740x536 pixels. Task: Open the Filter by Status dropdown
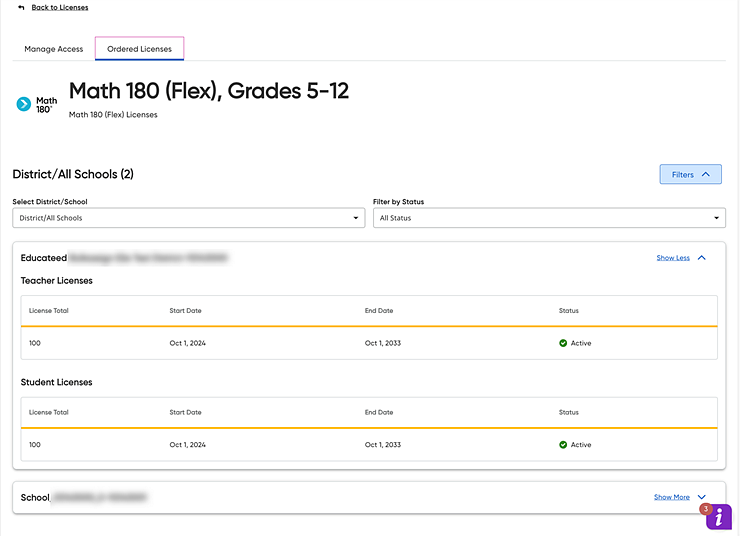click(x=549, y=218)
